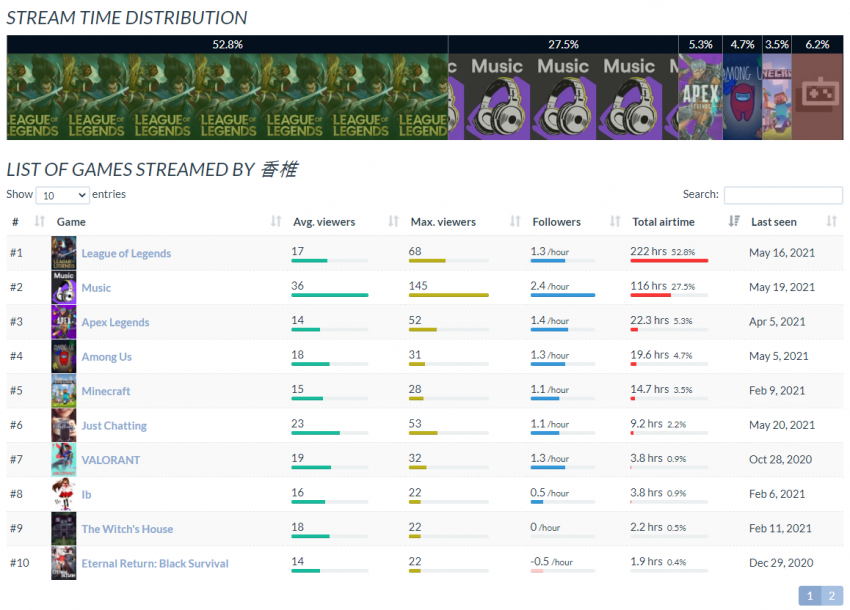This screenshot has width=850, height=610.
Task: Click the Minecraft cover icon in table
Action: [x=63, y=390]
